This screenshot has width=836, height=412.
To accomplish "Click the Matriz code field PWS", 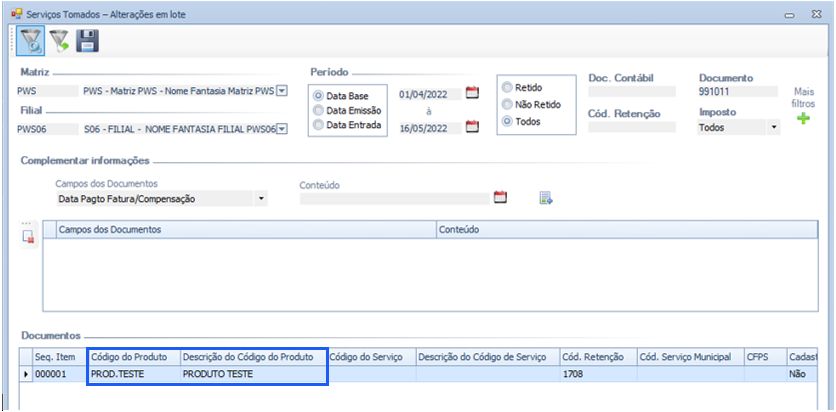I will [48, 91].
